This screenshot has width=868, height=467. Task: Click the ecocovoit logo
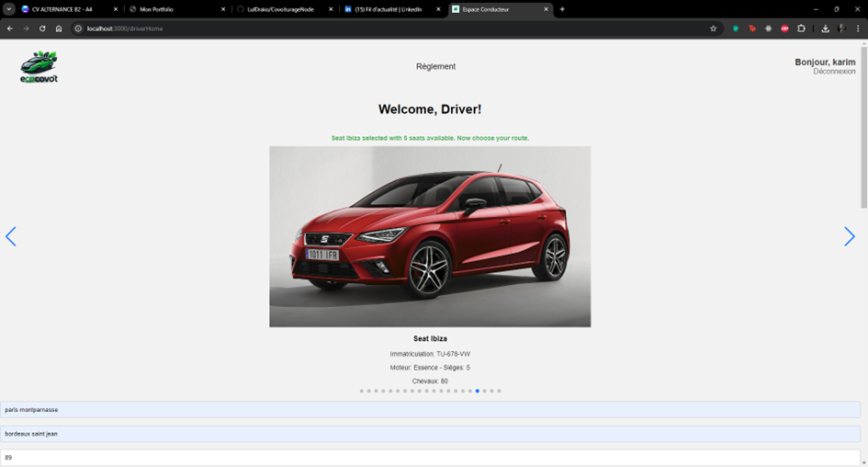tap(39, 67)
